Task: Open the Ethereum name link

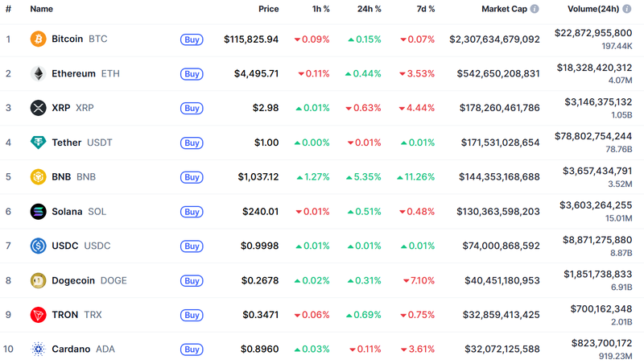Action: [73, 73]
